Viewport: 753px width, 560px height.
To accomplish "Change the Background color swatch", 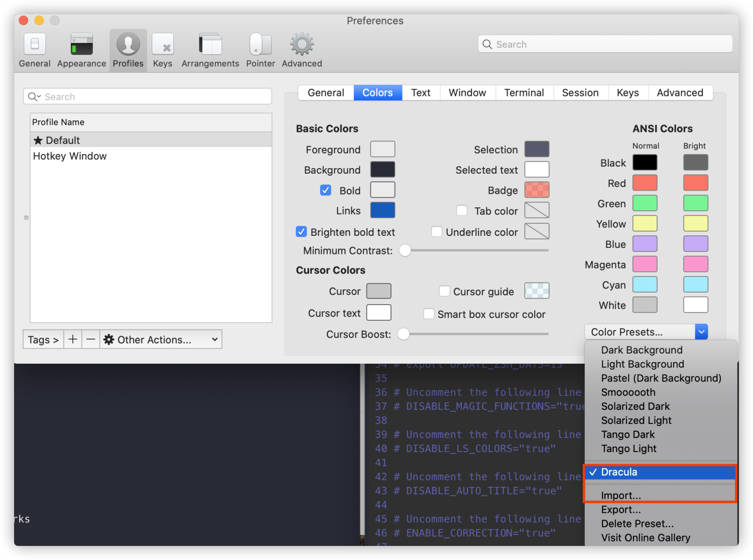I will [x=383, y=169].
